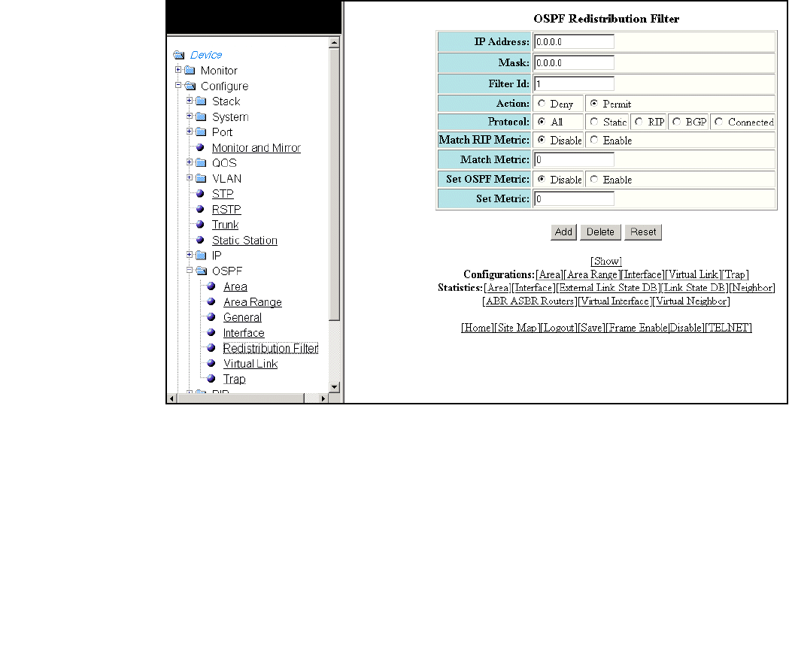Screen dimensions: 789x672
Task: Click the Monitor folder icon
Action: click(x=190, y=70)
